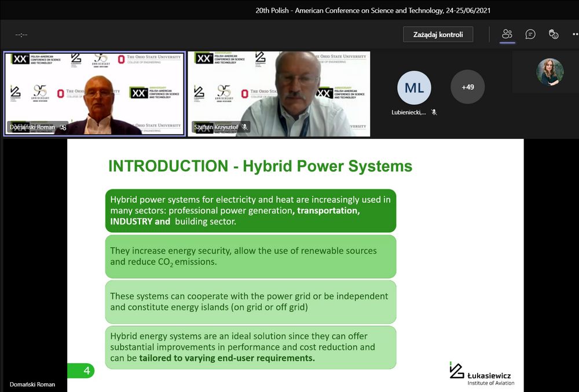The height and width of the screenshot is (392, 579).
Task: Click the slide number 4 badge
Action: 86,371
